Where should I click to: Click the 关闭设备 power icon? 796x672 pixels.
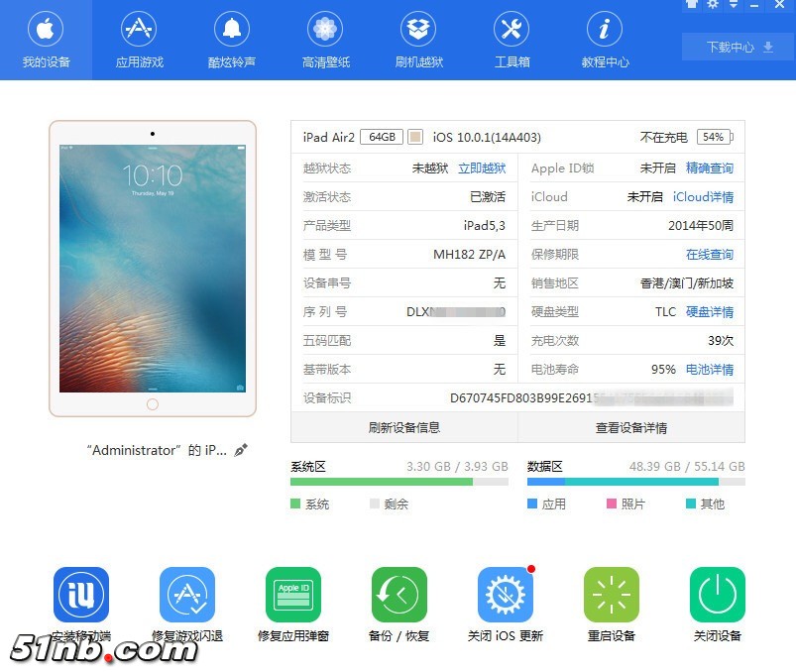(718, 595)
